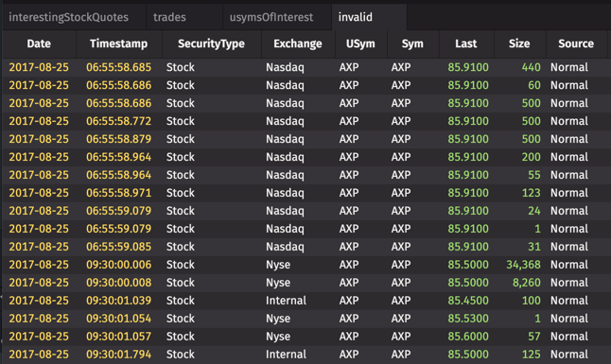611x364 pixels.
Task: Click the Date column header
Action: [39, 43]
